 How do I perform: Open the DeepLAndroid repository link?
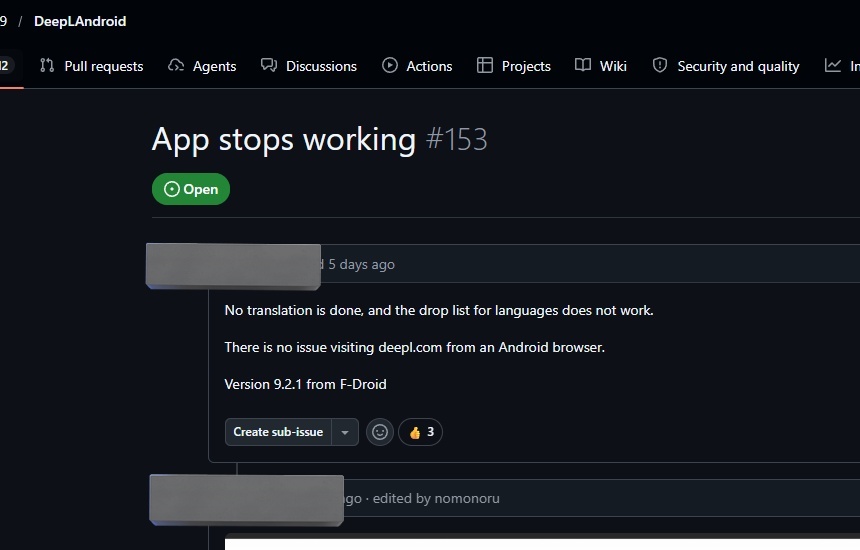click(x=80, y=21)
